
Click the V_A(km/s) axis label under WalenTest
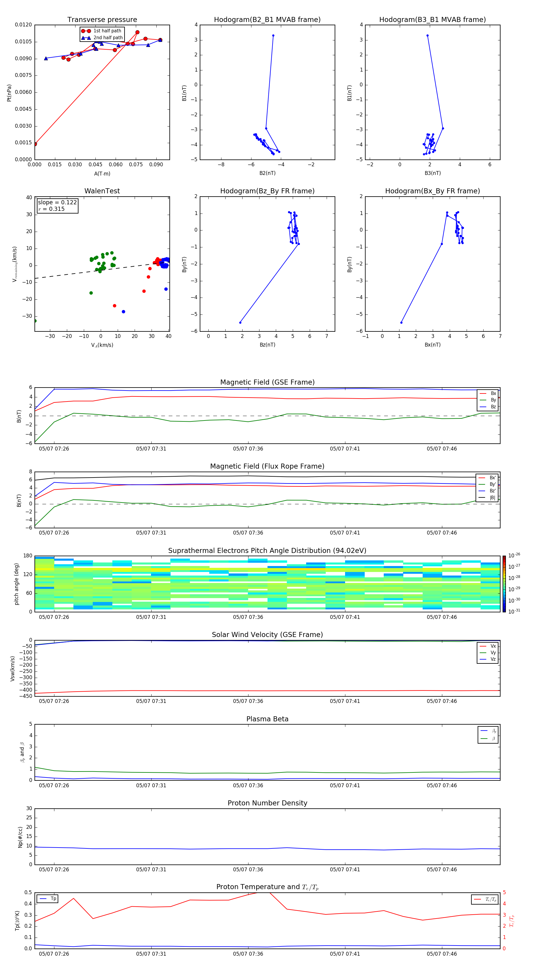(x=102, y=345)
